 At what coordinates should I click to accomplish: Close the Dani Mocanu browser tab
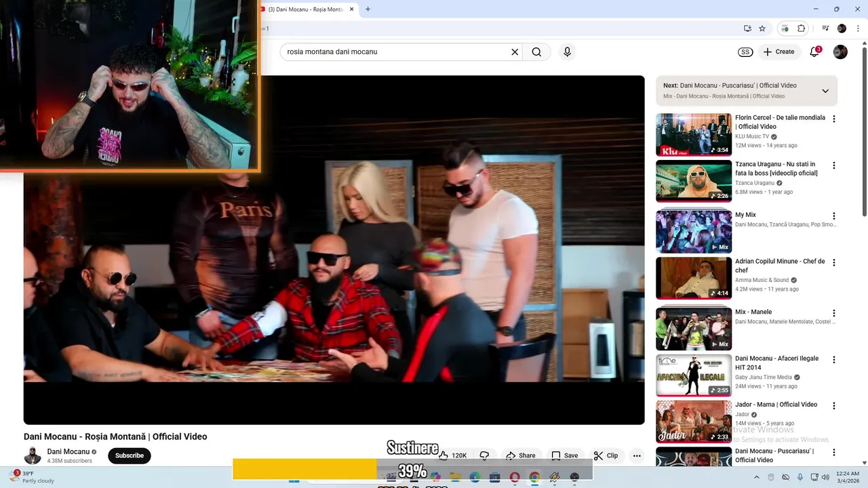(351, 9)
